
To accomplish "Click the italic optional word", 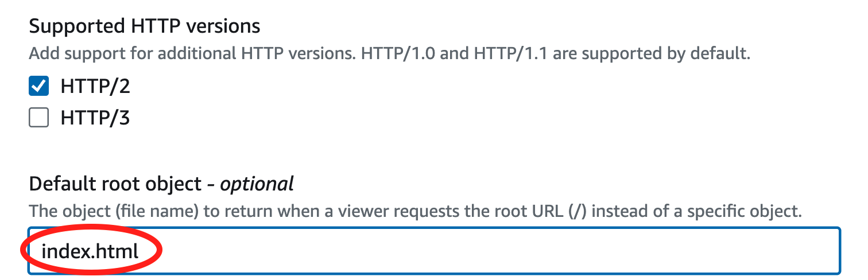I will [x=257, y=184].
